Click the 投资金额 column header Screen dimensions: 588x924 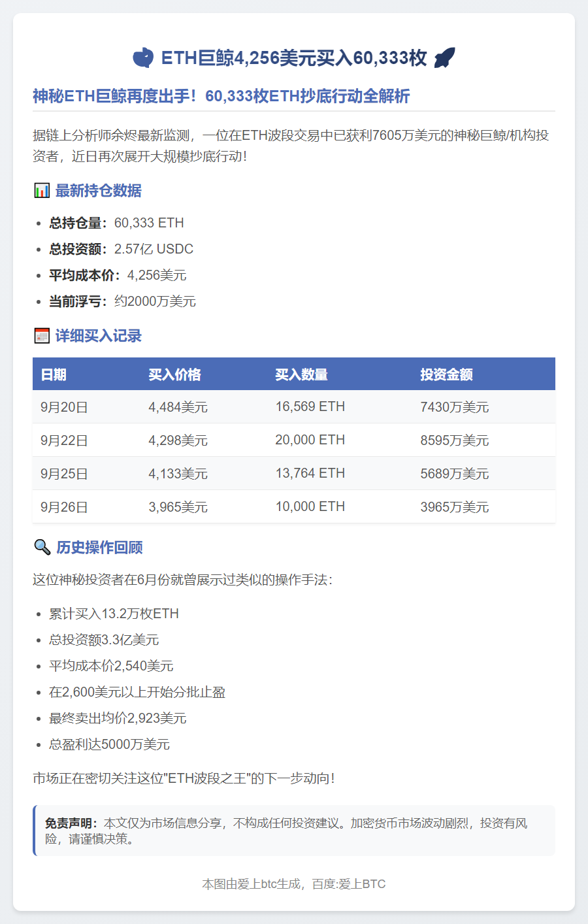[x=446, y=374]
